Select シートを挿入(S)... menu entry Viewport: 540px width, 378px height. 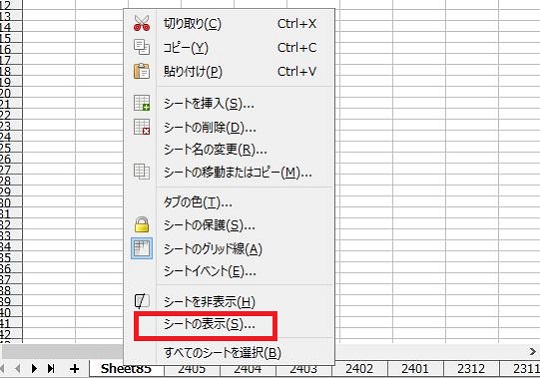(x=229, y=104)
